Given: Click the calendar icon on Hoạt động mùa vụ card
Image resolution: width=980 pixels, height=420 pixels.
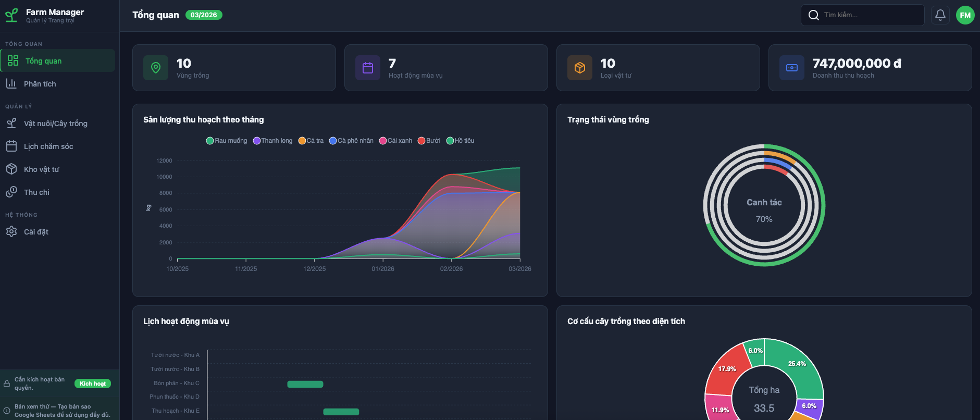Looking at the screenshot, I should point(368,68).
